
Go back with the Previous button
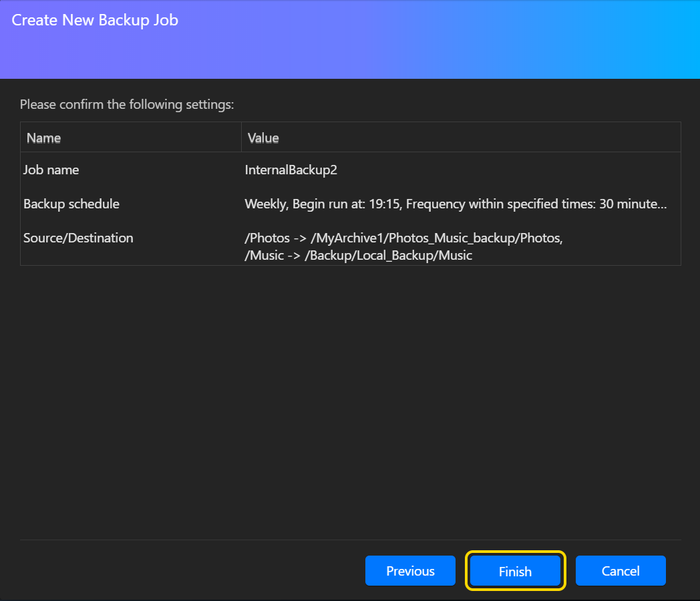pos(410,571)
